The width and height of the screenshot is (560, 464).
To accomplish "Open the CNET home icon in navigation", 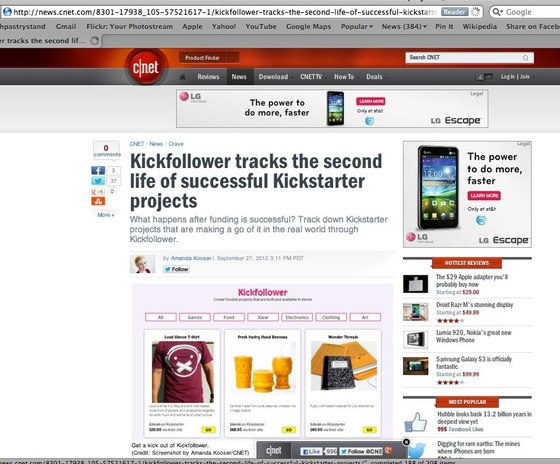I will point(182,77).
